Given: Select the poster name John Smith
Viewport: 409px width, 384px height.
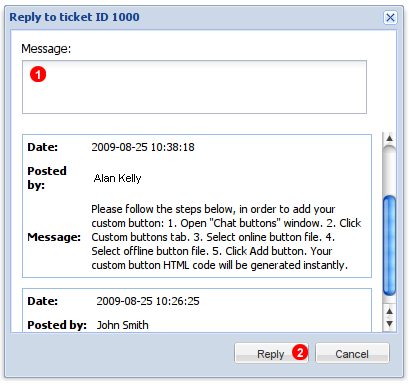Looking at the screenshot, I should (122, 325).
